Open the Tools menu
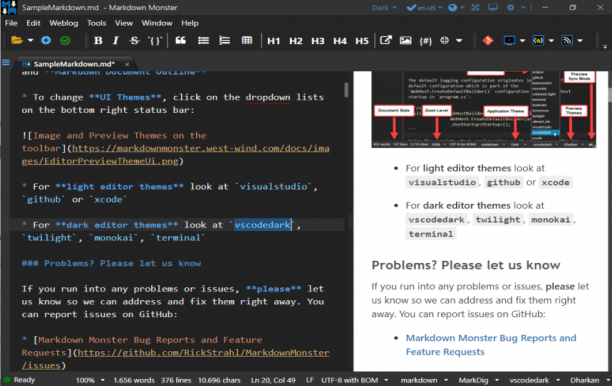The height and width of the screenshot is (386, 612). 96,23
